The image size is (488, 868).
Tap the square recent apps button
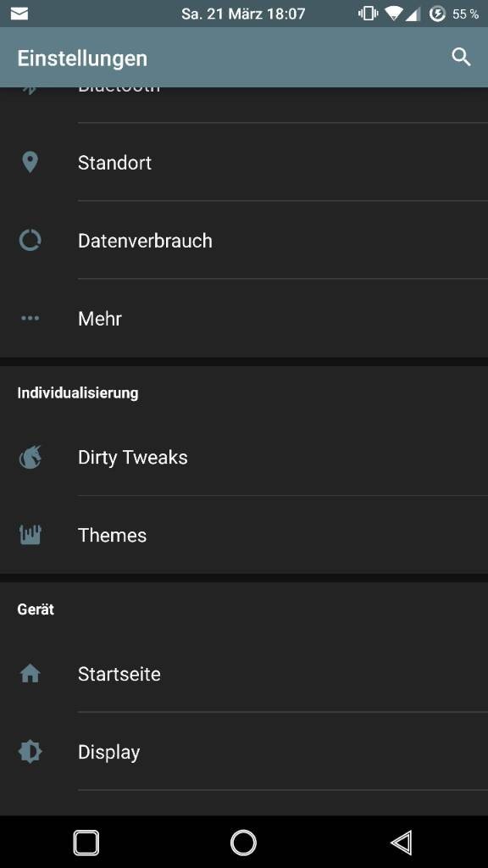click(x=86, y=843)
